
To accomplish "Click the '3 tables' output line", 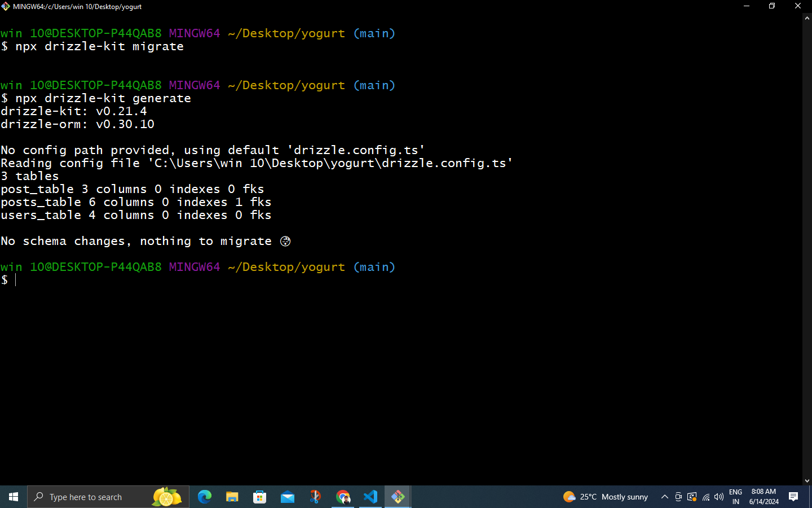I will (x=30, y=176).
